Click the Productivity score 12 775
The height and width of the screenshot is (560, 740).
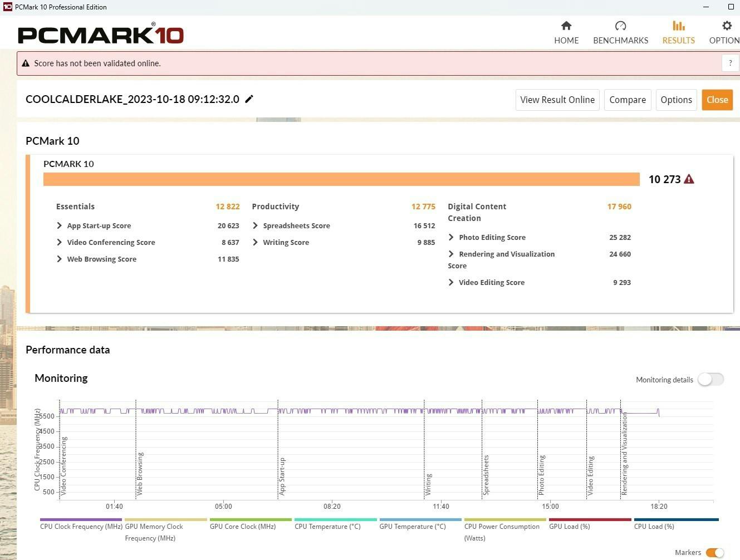click(423, 207)
